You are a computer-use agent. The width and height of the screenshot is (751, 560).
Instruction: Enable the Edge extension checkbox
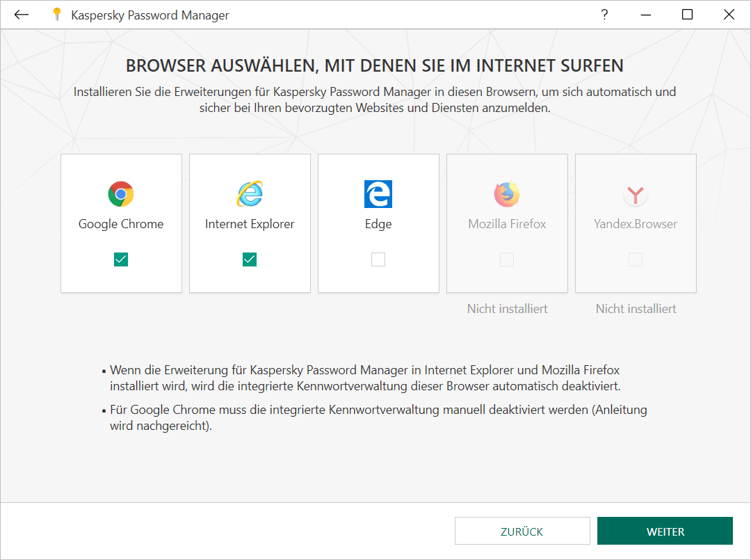tap(378, 259)
